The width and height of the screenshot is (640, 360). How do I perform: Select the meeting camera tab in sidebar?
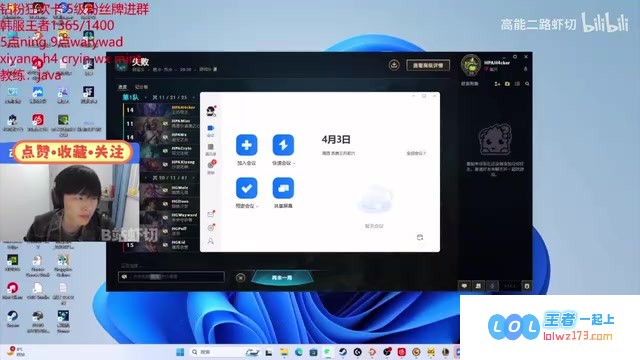pos(211,130)
